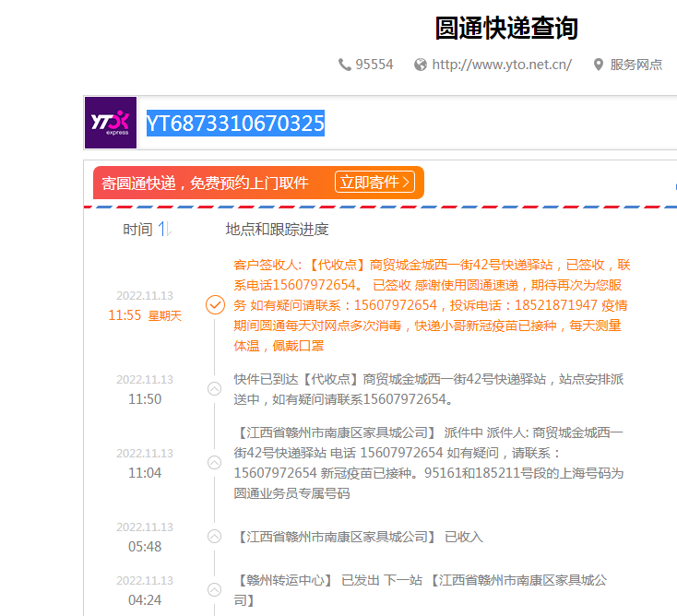Click the tracking number input field YT6873310670325
677x616 pixels.
pos(406,123)
